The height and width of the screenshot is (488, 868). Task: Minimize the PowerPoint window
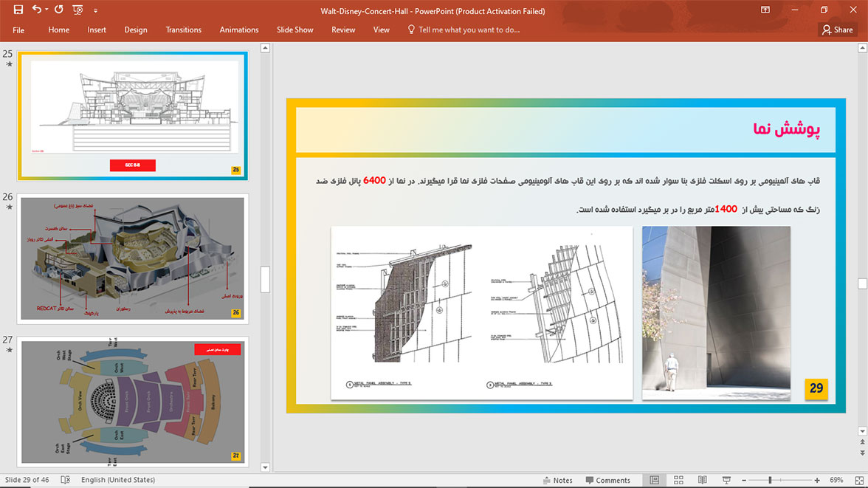coord(795,10)
